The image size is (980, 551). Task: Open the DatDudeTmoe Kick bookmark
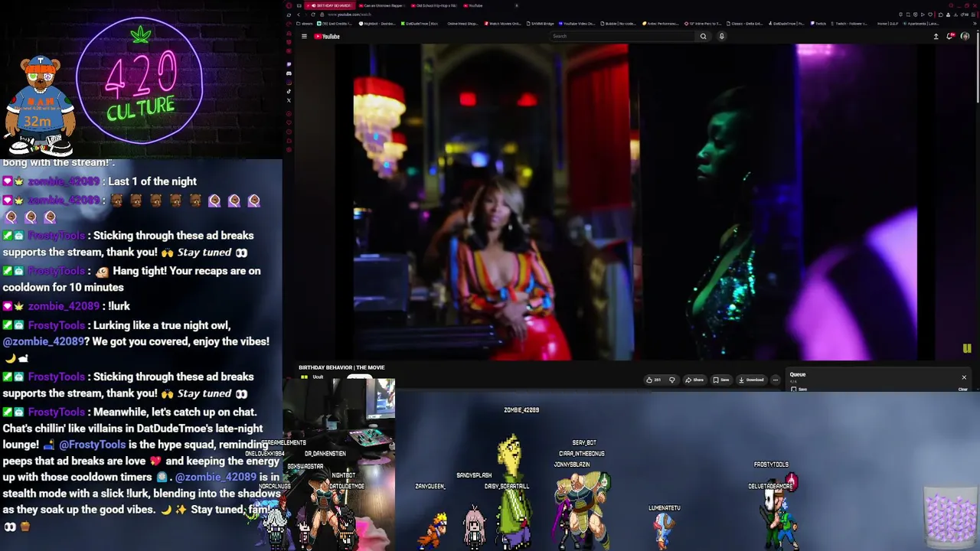[420, 24]
